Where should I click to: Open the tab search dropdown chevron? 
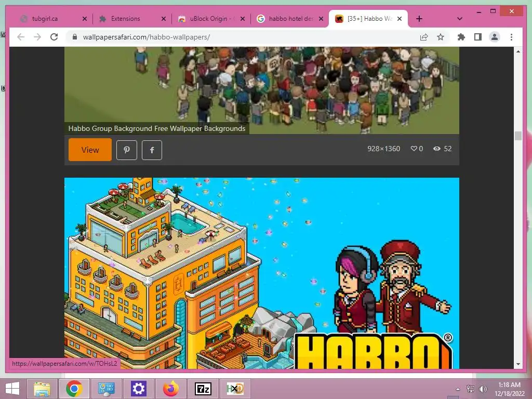[x=460, y=19]
